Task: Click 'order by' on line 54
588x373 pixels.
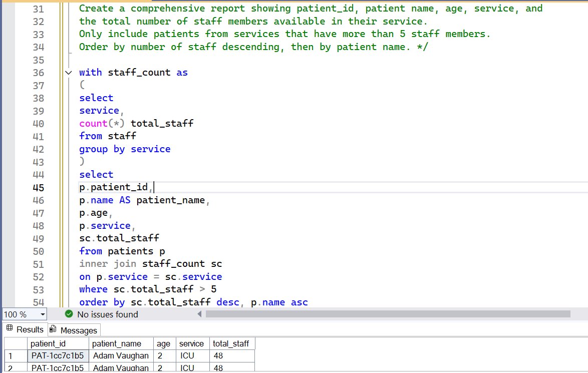Action: [102, 302]
